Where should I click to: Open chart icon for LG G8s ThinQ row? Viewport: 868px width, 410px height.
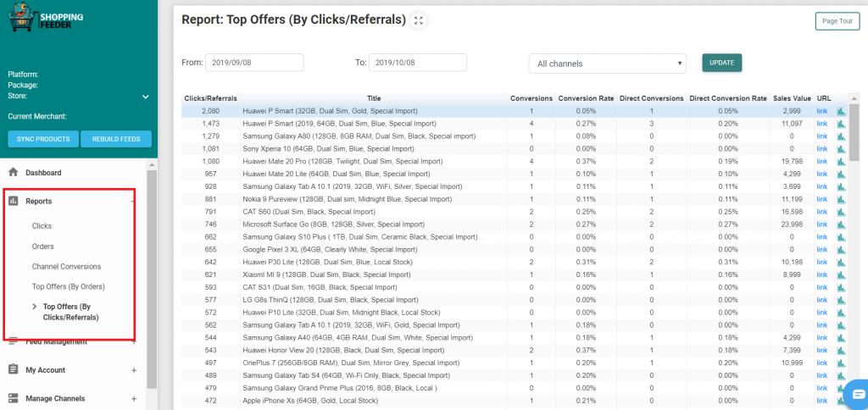(842, 300)
